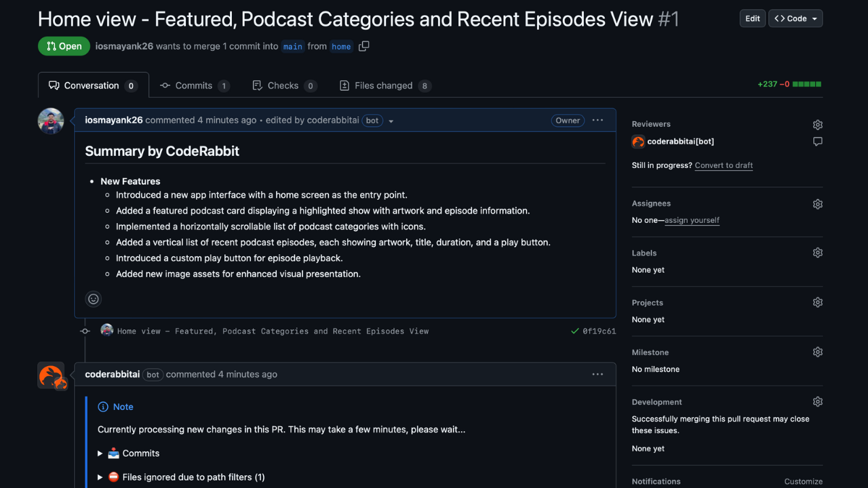
Task: Click '4 minutes ago' timestamp on iosmayank26's comment
Action: click(227, 120)
